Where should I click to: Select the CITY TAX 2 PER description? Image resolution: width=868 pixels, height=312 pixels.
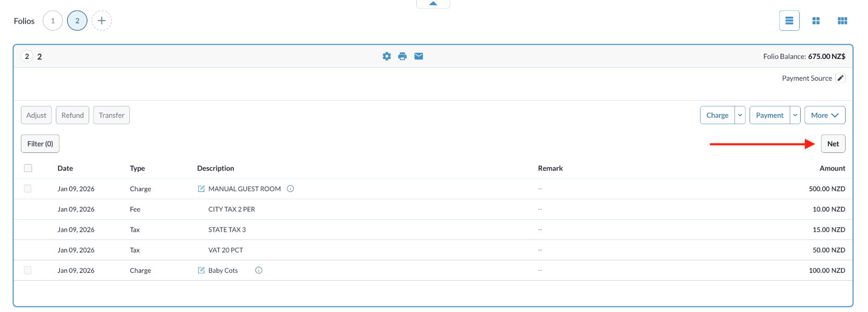click(x=232, y=209)
